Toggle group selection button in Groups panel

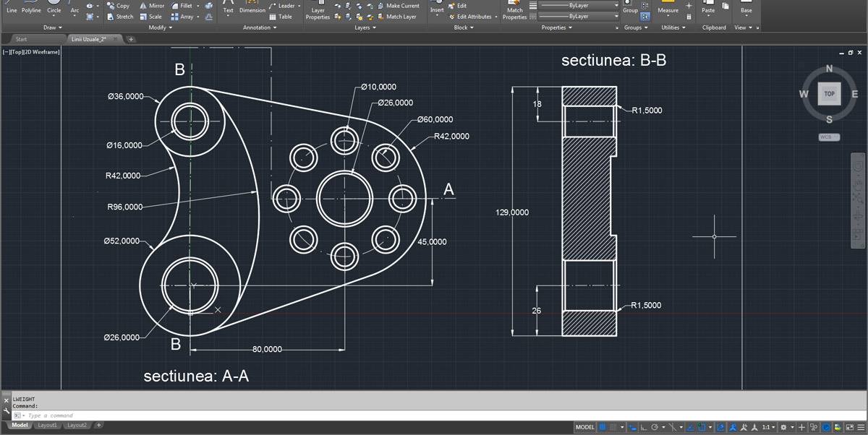pos(644,16)
